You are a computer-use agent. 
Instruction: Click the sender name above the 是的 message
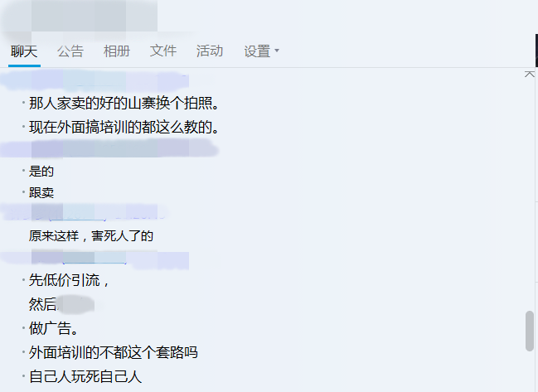pos(109,149)
